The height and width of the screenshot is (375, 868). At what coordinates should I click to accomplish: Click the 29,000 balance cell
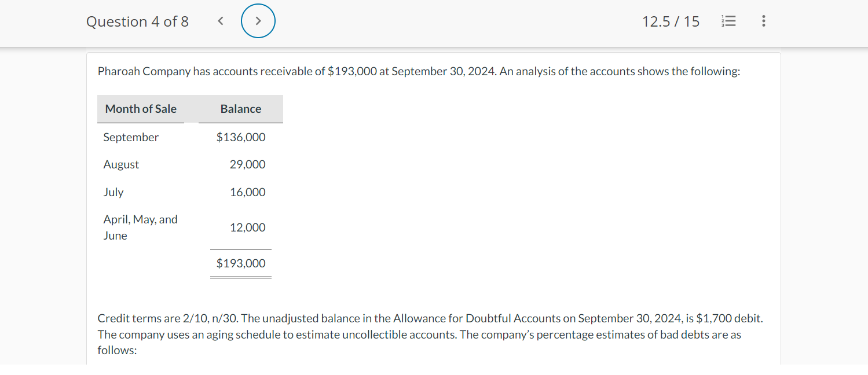247,164
